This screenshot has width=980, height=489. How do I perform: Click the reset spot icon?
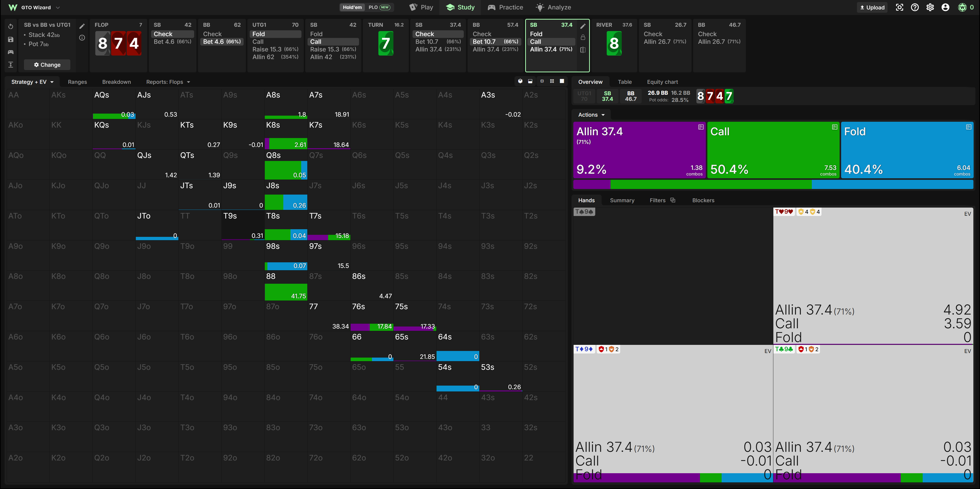(11, 27)
